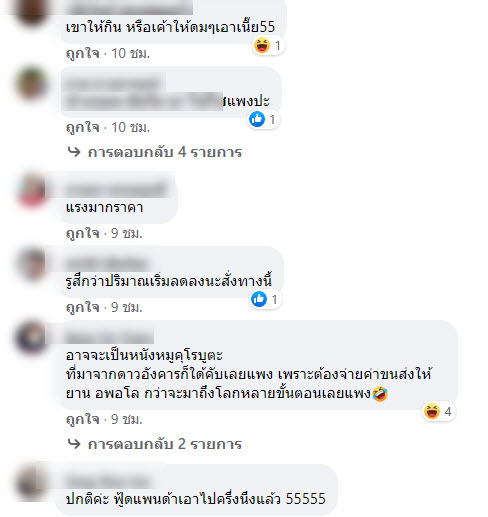Viewport: 488px width, 517px height.
Task: Click the blurred author name above 'รู้สึกว่าปริมาณ'
Action: pyautogui.click(x=107, y=264)
